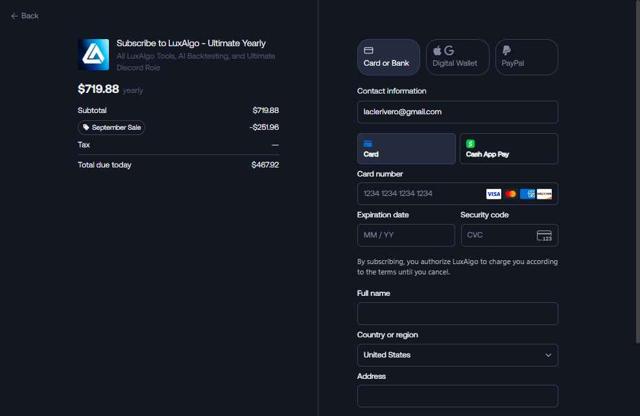Click the 'Subscribe to LuxAlgo - Ultimate Yearly' title

(x=191, y=43)
